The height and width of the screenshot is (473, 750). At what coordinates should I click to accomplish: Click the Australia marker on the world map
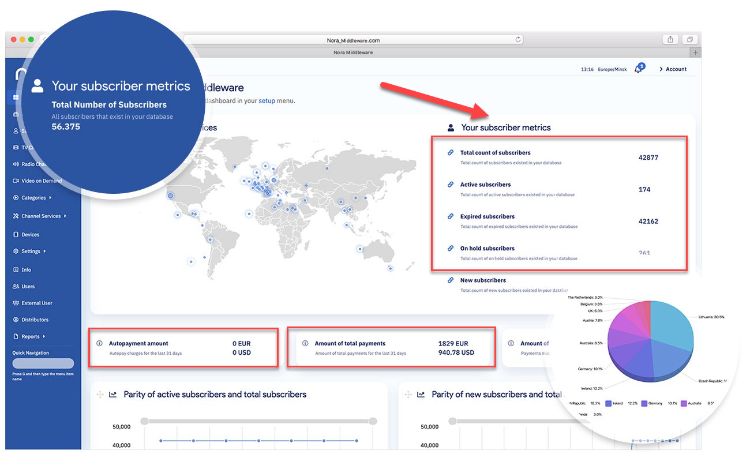[x=360, y=249]
